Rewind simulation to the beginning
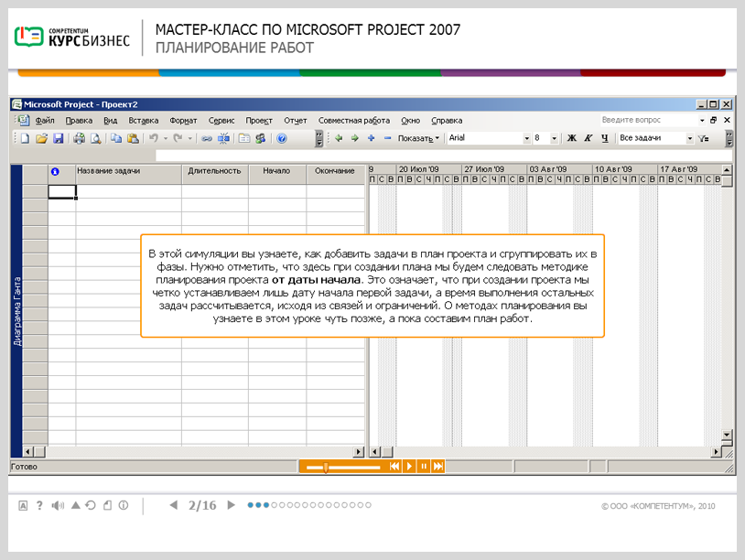 click(x=394, y=467)
